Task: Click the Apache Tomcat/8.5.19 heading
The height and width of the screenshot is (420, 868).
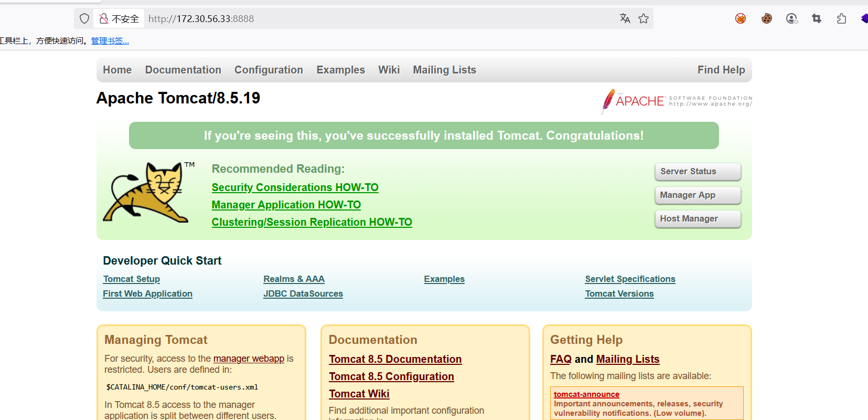Action: point(178,98)
